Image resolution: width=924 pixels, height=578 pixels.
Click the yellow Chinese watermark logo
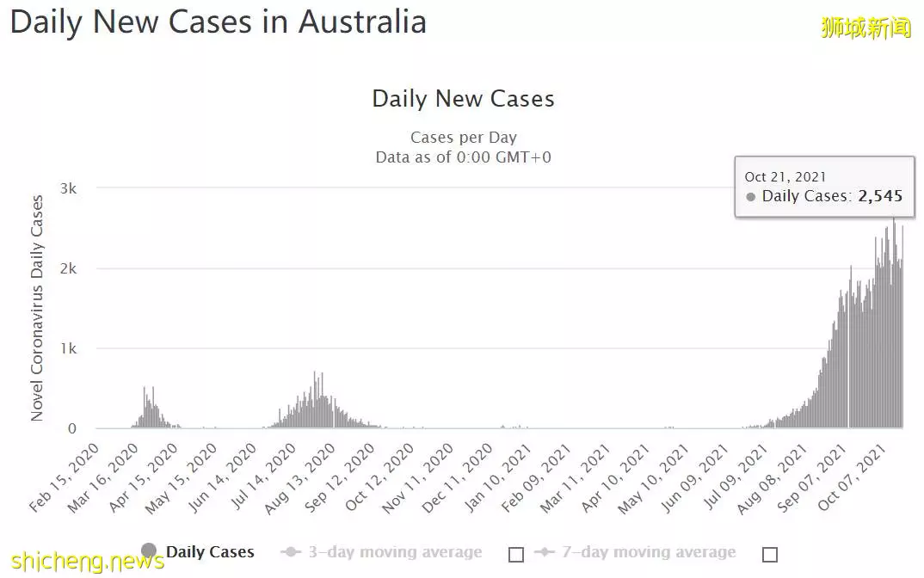865,28
